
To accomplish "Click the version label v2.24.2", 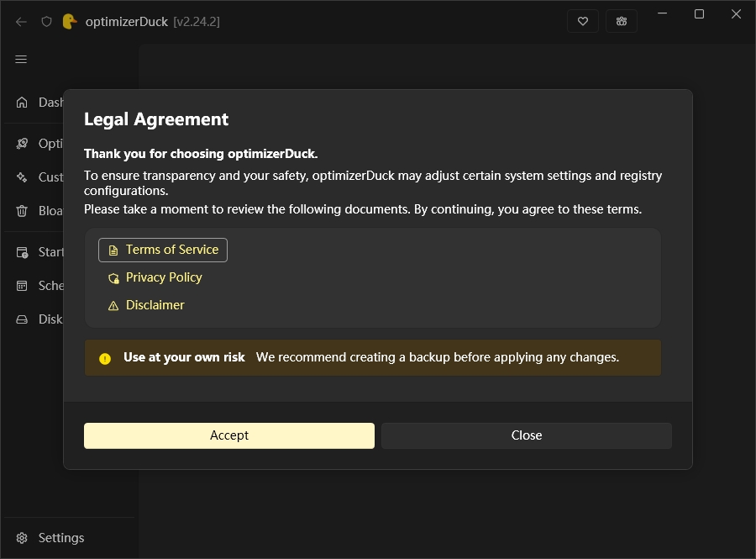I will coord(197,22).
